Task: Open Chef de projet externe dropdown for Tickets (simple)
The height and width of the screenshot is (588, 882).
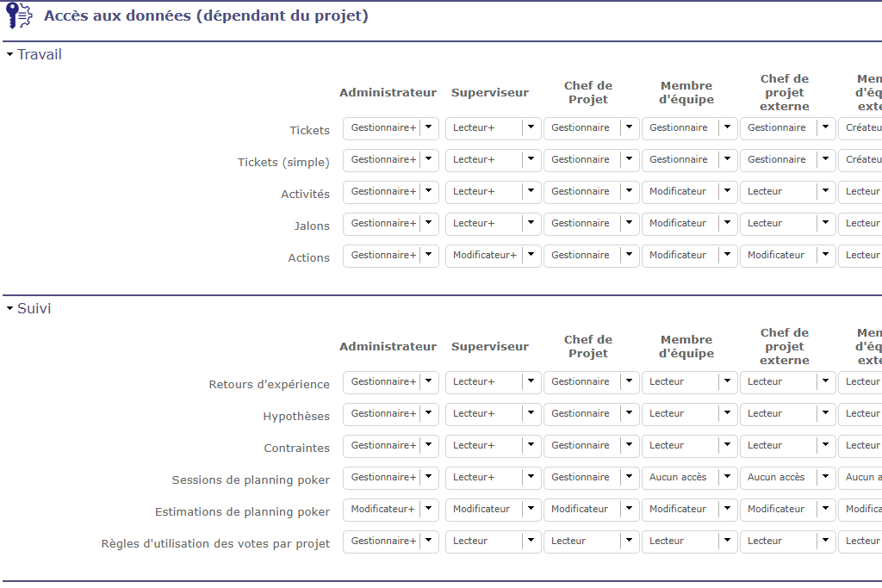Action: (825, 159)
